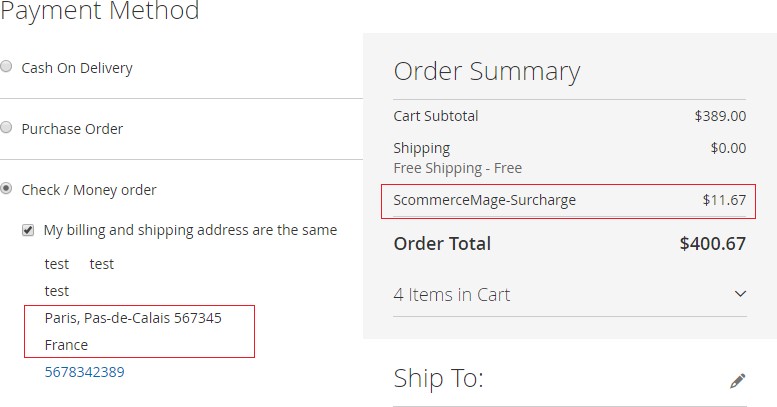Select the Cash On Delivery radio button
The width and height of the screenshot is (777, 407).
tap(7, 67)
